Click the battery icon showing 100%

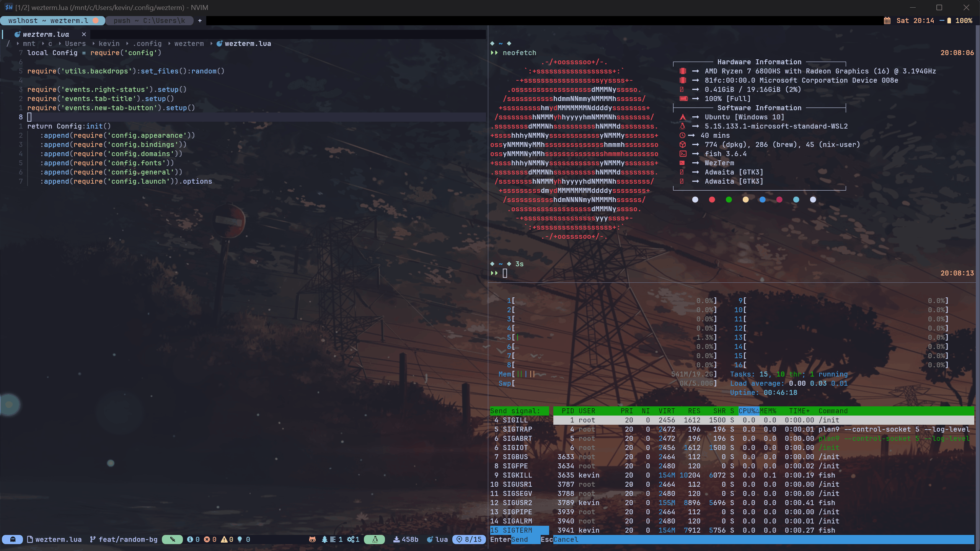pyautogui.click(x=949, y=21)
